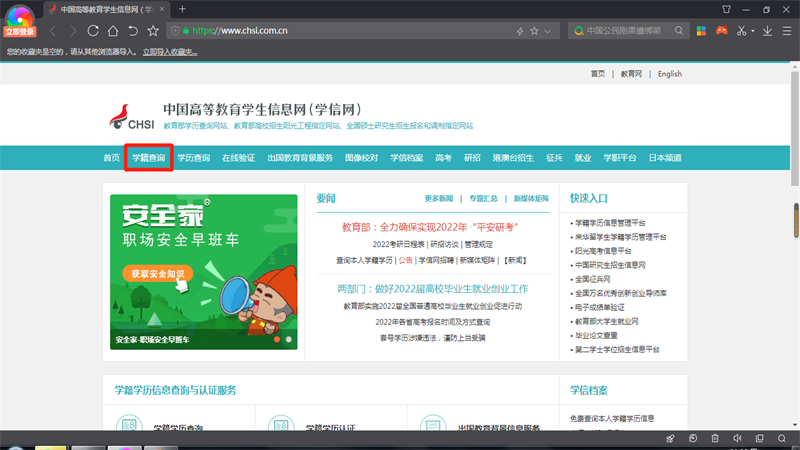Click the lightning speed-mode icon in address bar
800x450 pixels.
coord(520,31)
